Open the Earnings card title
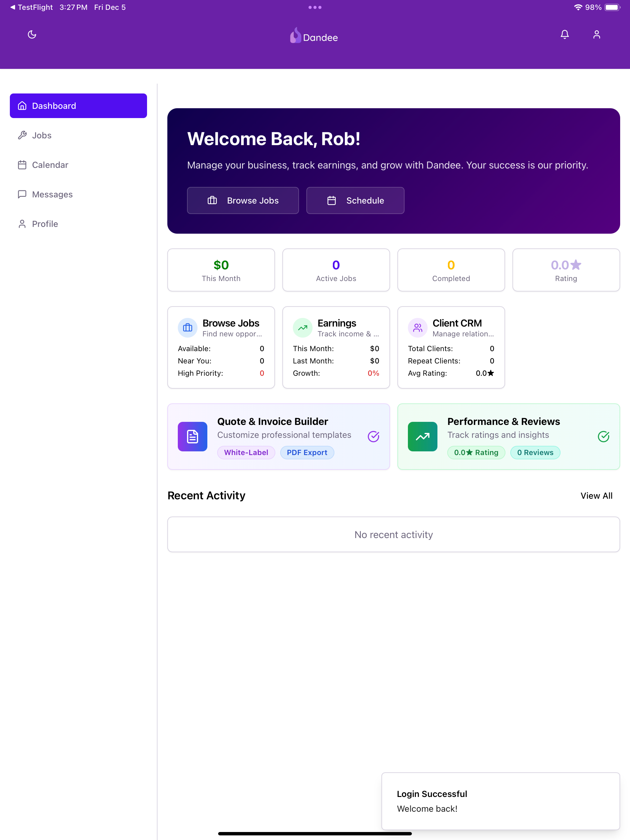 click(x=337, y=323)
